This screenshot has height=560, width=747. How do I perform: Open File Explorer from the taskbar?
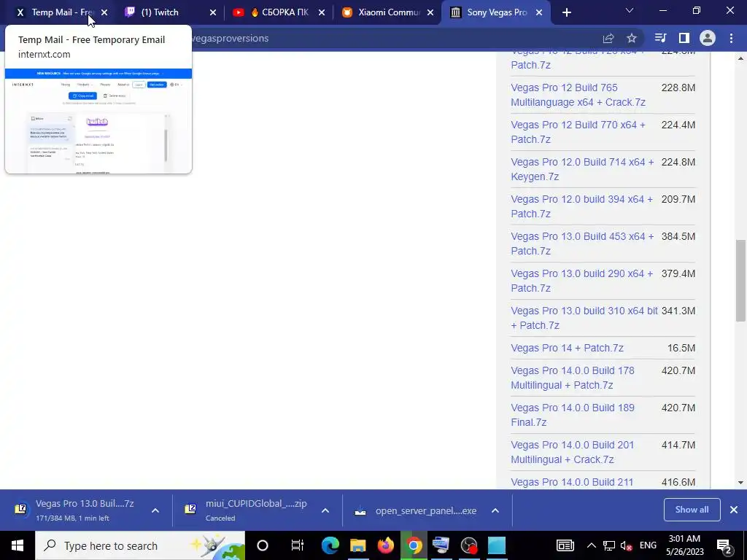pos(357,545)
